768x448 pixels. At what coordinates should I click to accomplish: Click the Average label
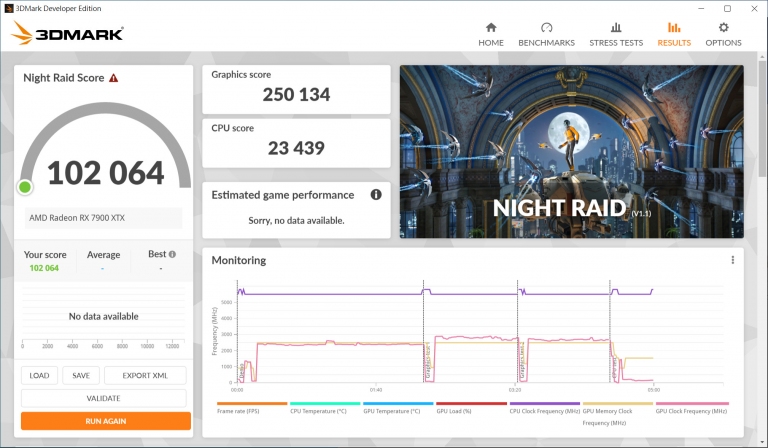point(103,255)
